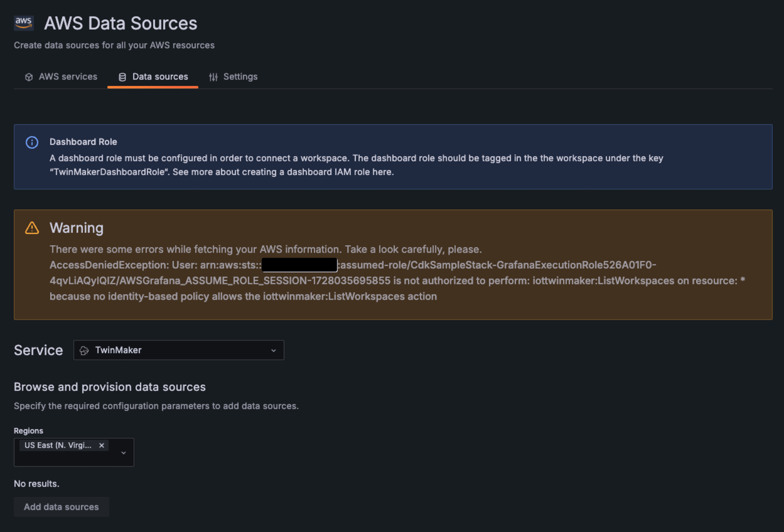
Task: Click the TwinMaker service icon in dropdown
Action: 84,351
